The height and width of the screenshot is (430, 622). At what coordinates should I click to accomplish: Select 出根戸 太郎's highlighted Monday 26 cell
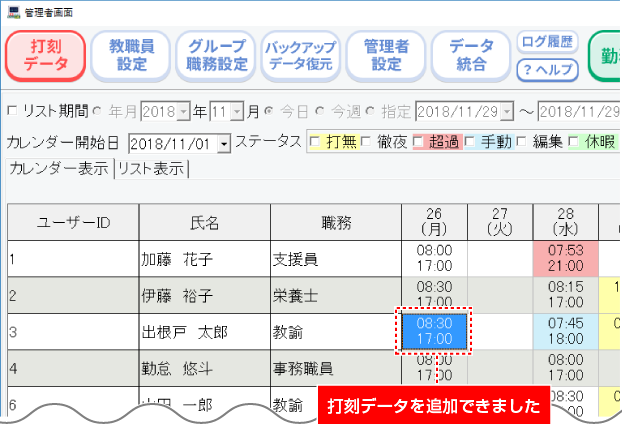(434, 332)
